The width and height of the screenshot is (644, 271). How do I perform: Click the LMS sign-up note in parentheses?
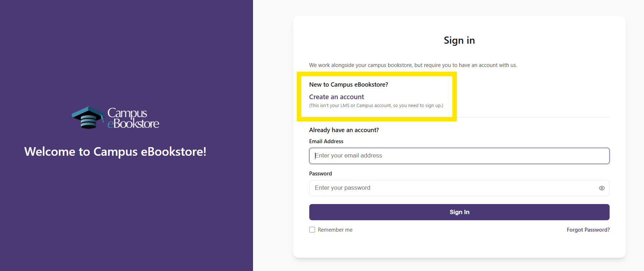coord(376,106)
